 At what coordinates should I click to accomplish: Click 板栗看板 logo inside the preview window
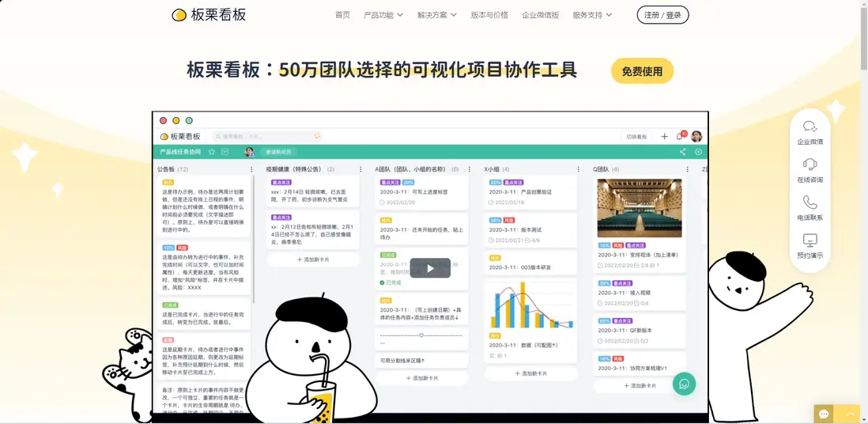(x=180, y=136)
